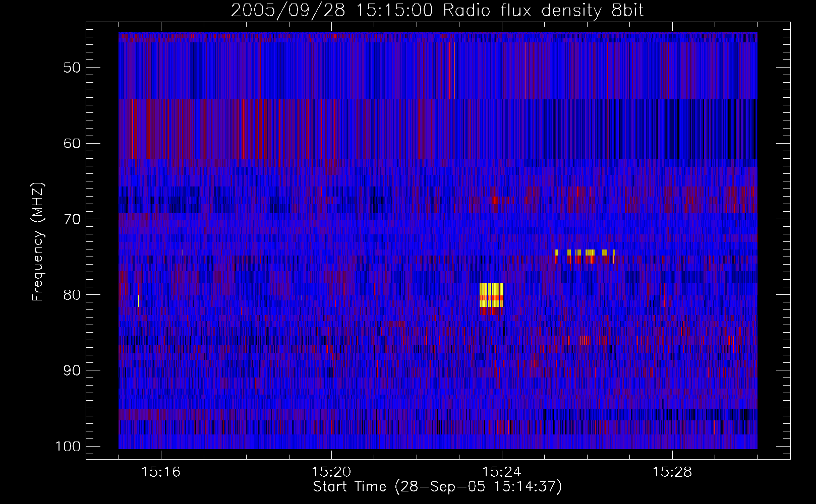Click the 'Frequency (MHZ)' axis label

coord(38,242)
